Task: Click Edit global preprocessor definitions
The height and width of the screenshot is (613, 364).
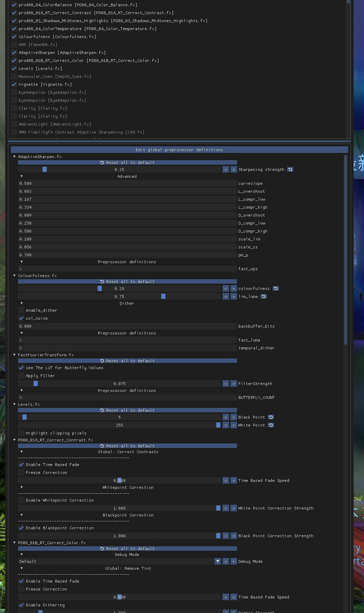Action: pyautogui.click(x=179, y=150)
